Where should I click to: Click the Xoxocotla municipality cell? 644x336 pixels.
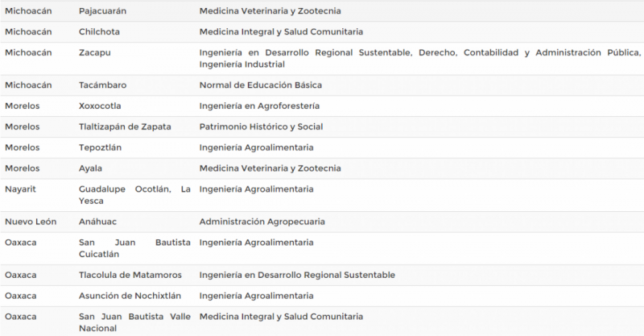[x=101, y=106]
